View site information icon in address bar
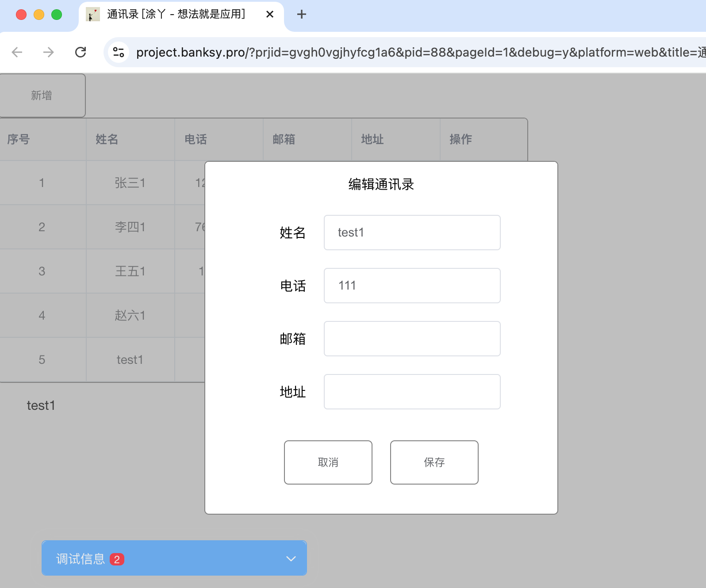Screen dimensions: 706x588 (119, 52)
